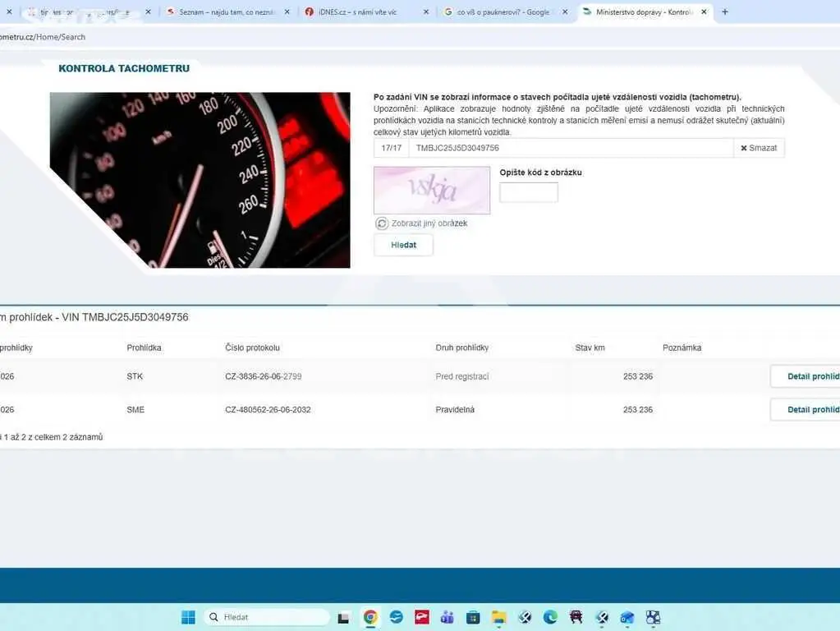Switch to the iDNES.cz tab
Screen dimensions: 840x631
tap(366, 12)
